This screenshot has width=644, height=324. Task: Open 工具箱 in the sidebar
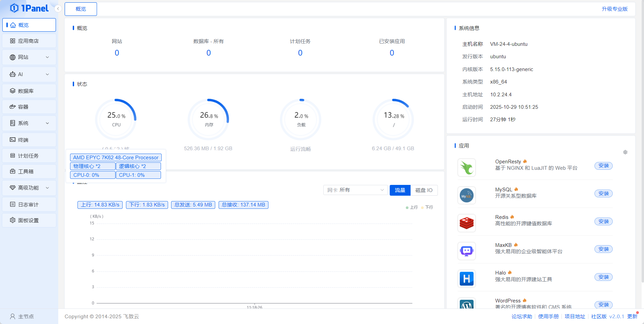29,171
